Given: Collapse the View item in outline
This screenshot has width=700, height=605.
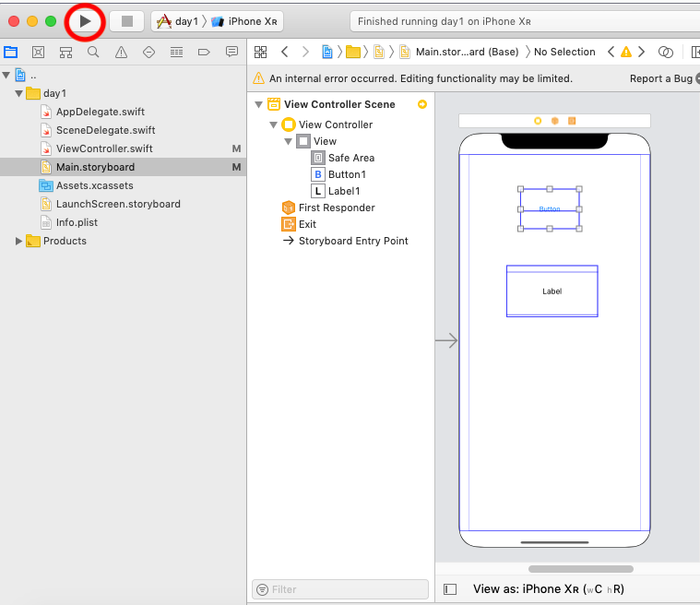Looking at the screenshot, I should tap(289, 141).
